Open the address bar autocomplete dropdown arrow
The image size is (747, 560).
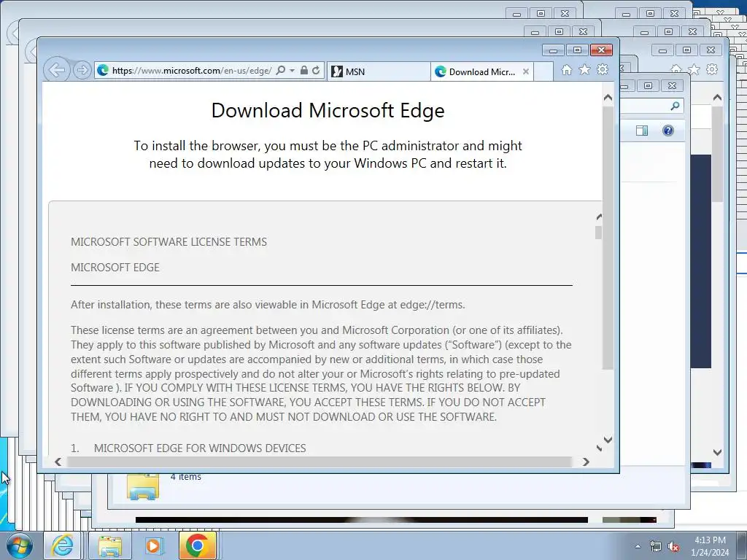[292, 71]
